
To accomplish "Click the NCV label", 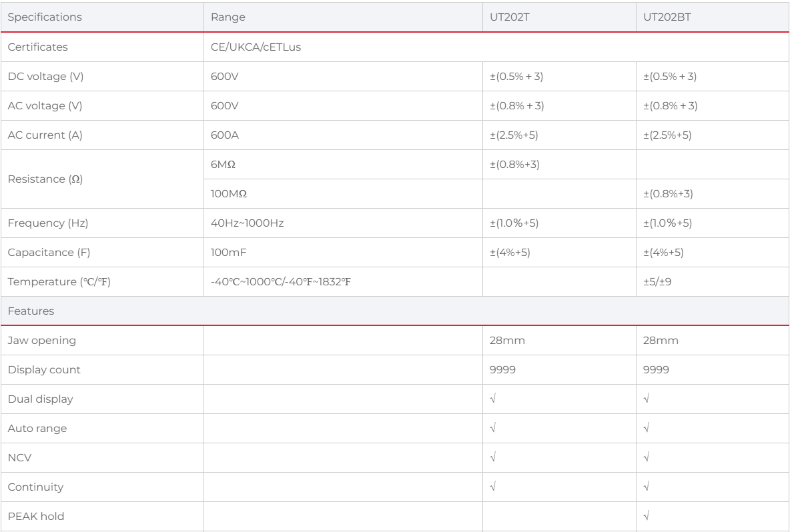I will [19, 457].
